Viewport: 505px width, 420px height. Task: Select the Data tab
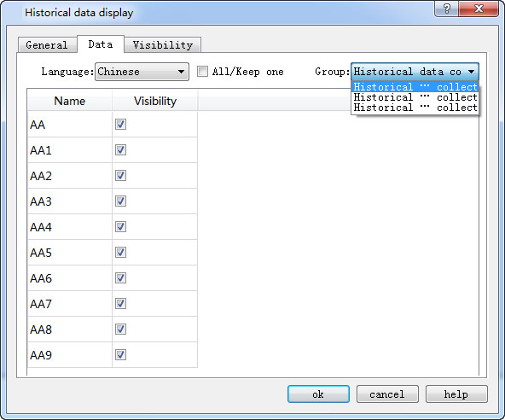click(101, 44)
